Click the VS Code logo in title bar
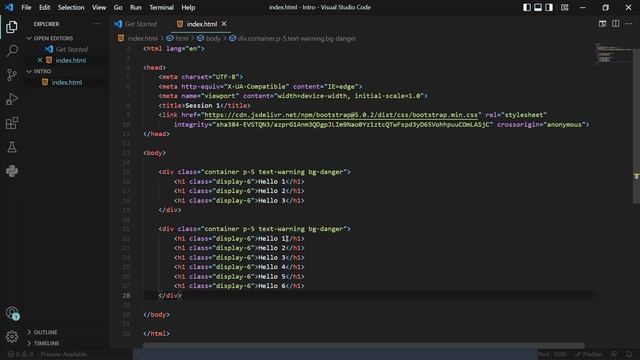Screen dimensions: 640x360 (x=9, y=7)
